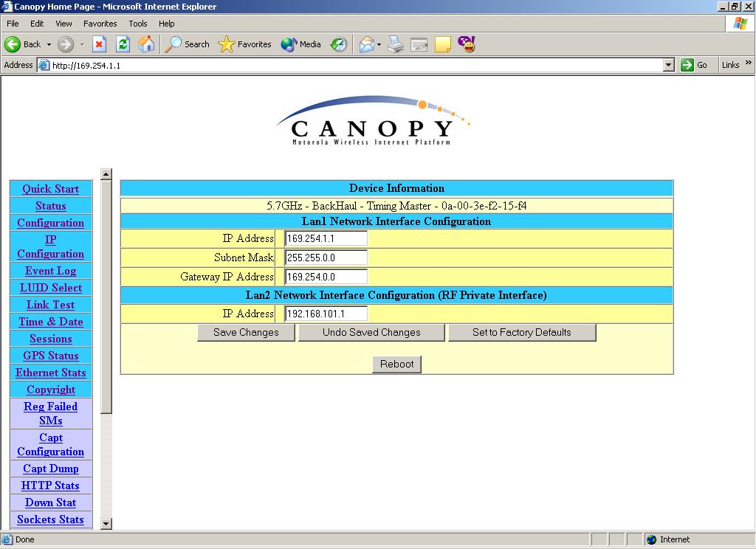Viewport: 756px width, 549px height.
Task: Click sidebar scrollbar down arrow
Action: (x=106, y=523)
